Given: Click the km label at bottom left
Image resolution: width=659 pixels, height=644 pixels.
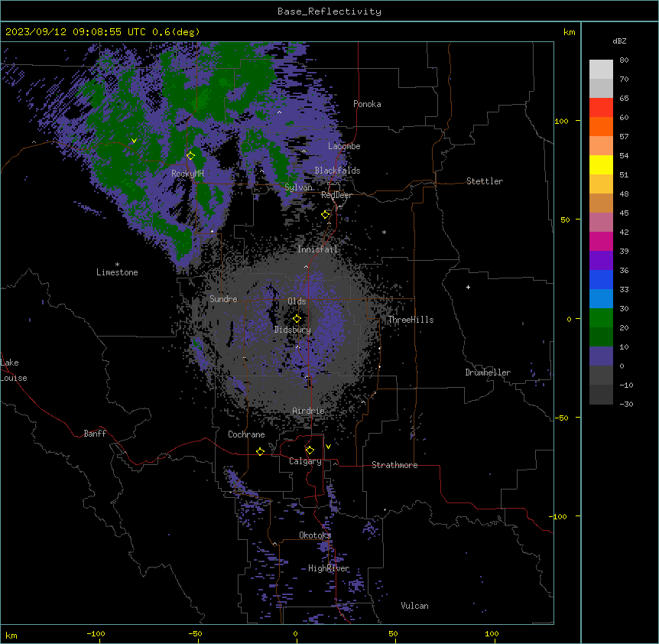Looking at the screenshot, I should [11, 636].
